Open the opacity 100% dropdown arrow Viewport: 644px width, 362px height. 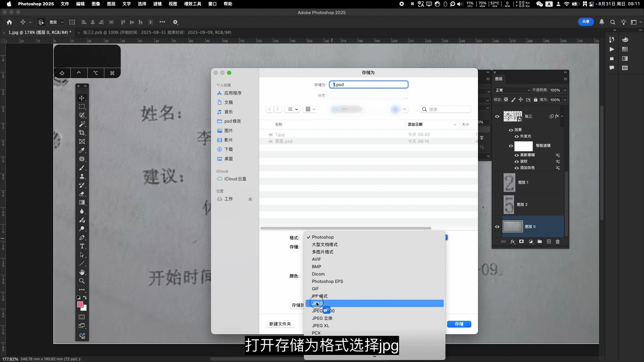click(565, 90)
